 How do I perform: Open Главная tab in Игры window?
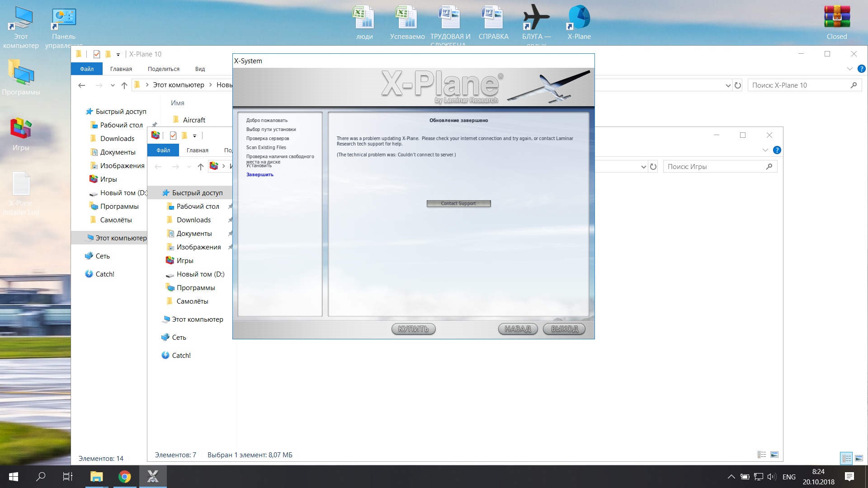coord(198,150)
